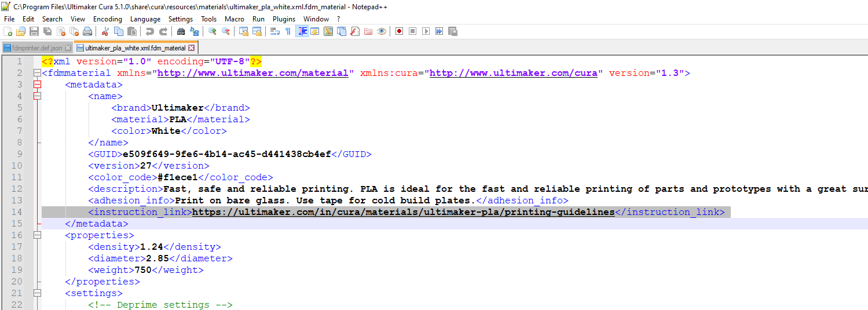Collapse the metadata fold marker on line 3
The height and width of the screenshot is (310, 868).
click(x=37, y=85)
